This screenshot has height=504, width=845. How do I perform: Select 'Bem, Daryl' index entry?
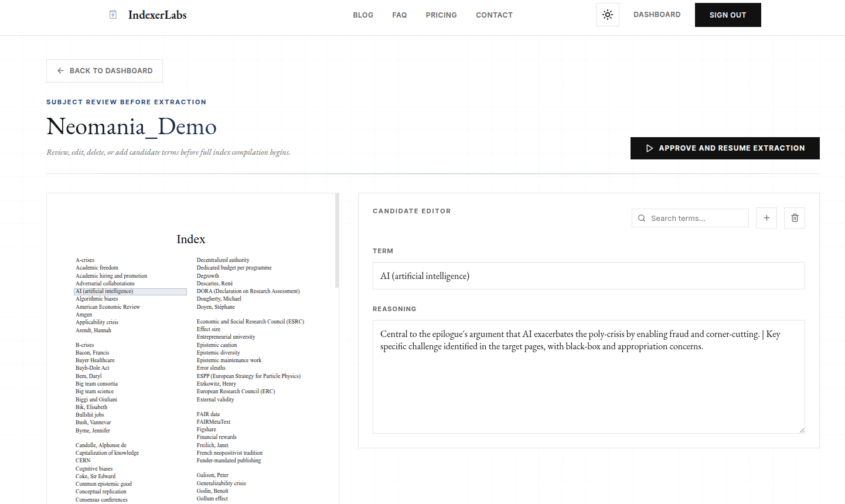click(88, 376)
